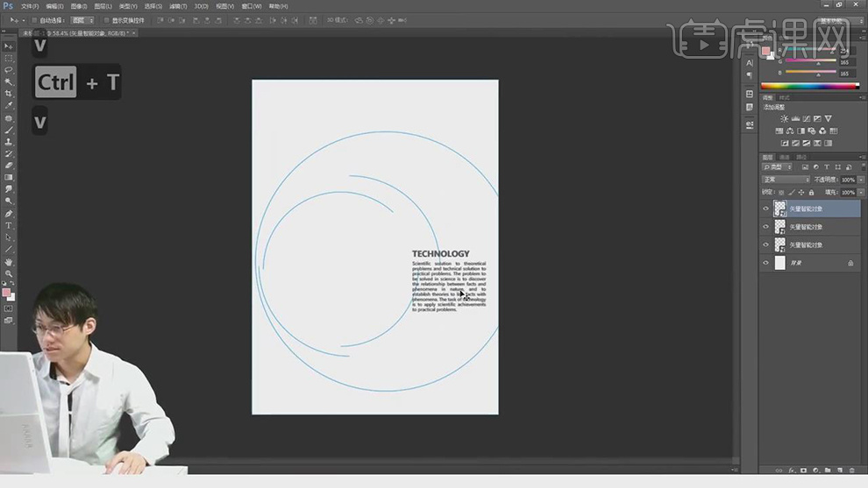The width and height of the screenshot is (868, 488).
Task: Select the Move tool in the toolbox
Action: click(x=9, y=46)
